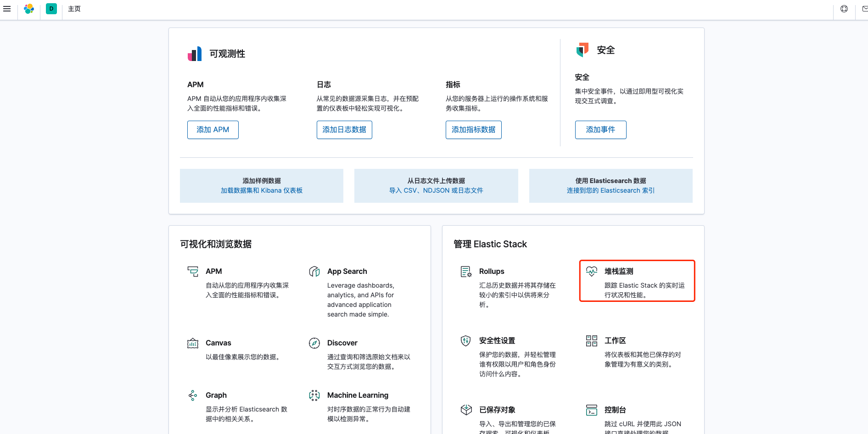This screenshot has height=434, width=868.
Task: Click the help icon in header
Action: [844, 9]
